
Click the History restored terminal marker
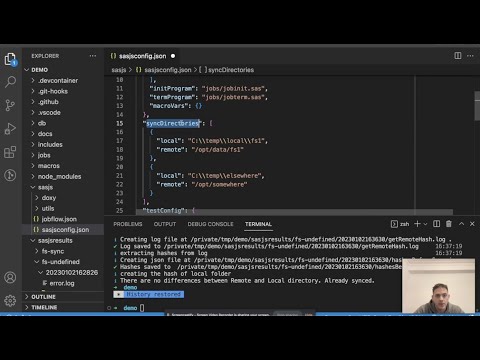click(149, 294)
